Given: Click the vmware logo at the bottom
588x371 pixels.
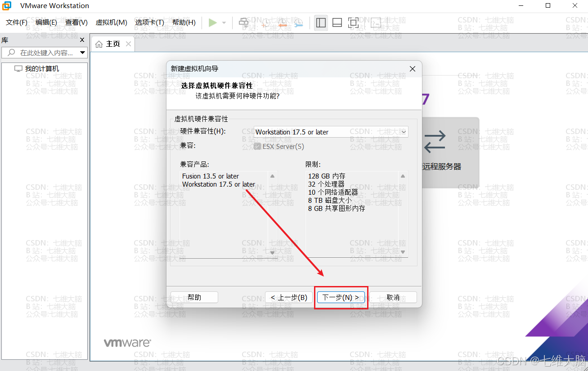Looking at the screenshot, I should (127, 343).
